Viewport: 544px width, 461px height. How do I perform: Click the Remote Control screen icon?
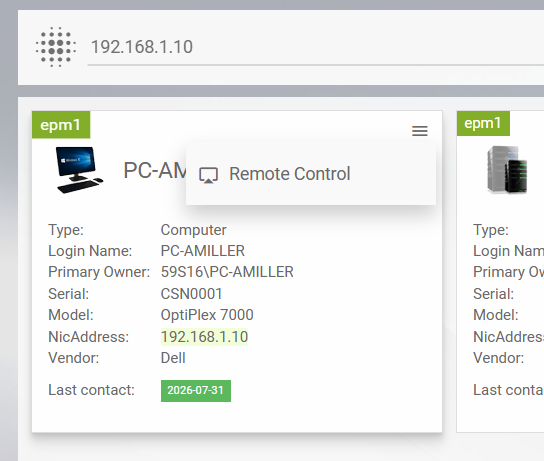coord(208,175)
